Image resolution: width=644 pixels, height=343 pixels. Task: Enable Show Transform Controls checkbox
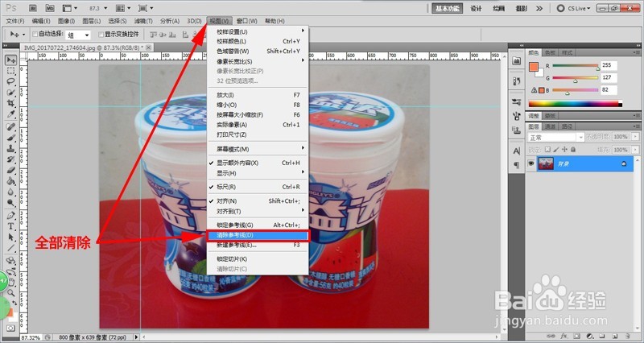pyautogui.click(x=101, y=35)
